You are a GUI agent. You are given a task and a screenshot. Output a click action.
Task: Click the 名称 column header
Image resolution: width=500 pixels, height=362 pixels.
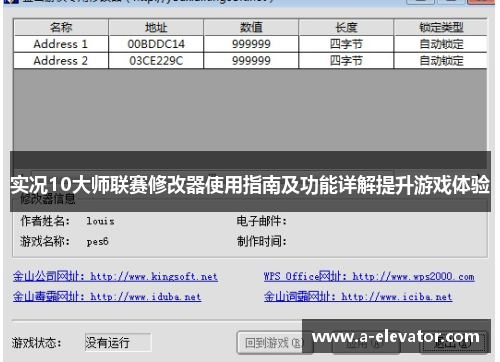[61, 27]
